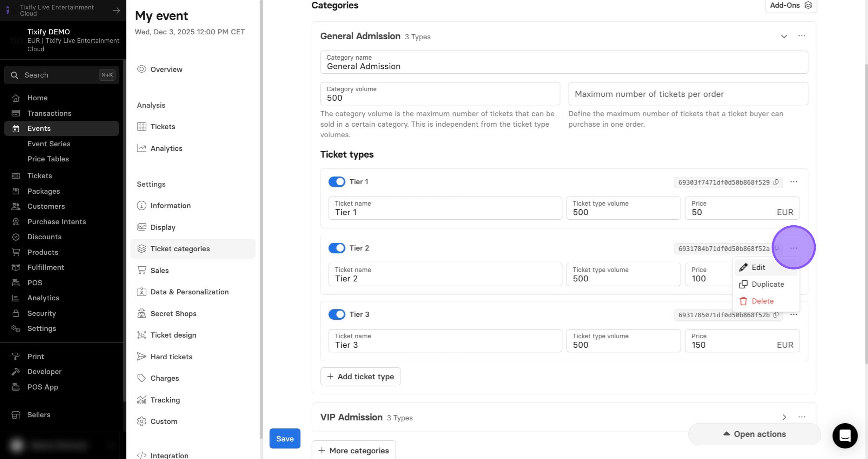Click the Tier 1 Price field
The width and height of the screenshot is (868, 459).
pyautogui.click(x=742, y=208)
